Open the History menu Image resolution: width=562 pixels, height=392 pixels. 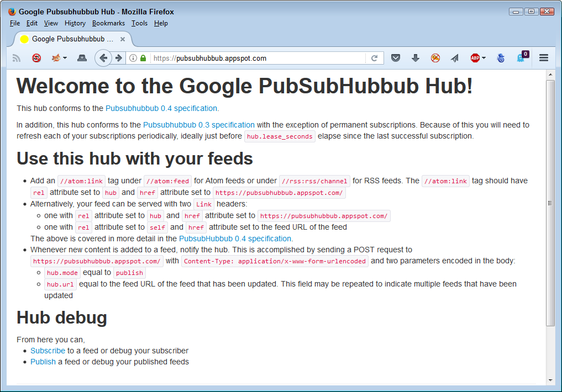75,23
